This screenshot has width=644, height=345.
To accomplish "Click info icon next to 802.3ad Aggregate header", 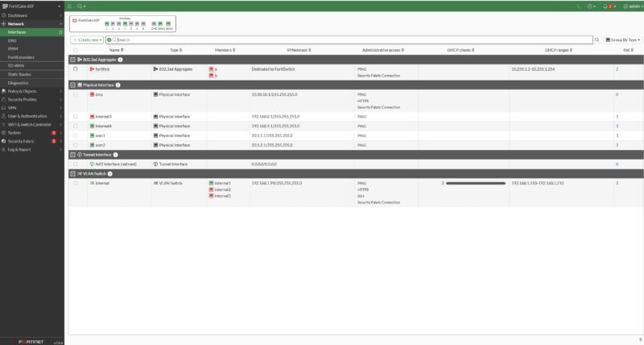I will (x=120, y=60).
